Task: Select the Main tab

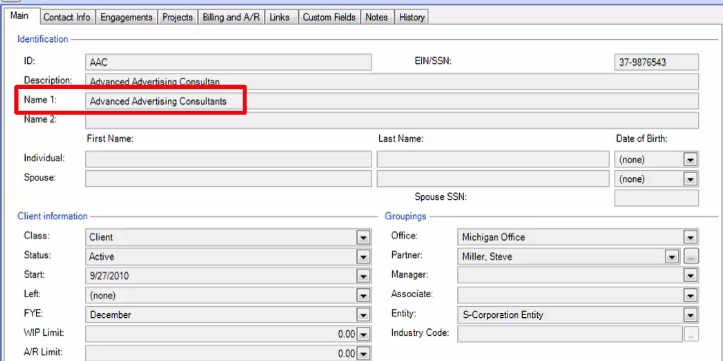Action: tap(20, 16)
